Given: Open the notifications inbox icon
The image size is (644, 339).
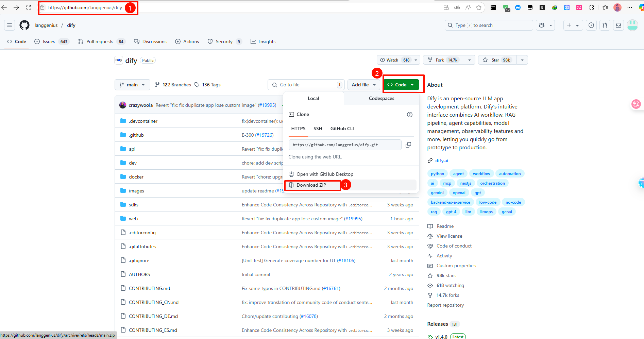Looking at the screenshot, I should 618,25.
